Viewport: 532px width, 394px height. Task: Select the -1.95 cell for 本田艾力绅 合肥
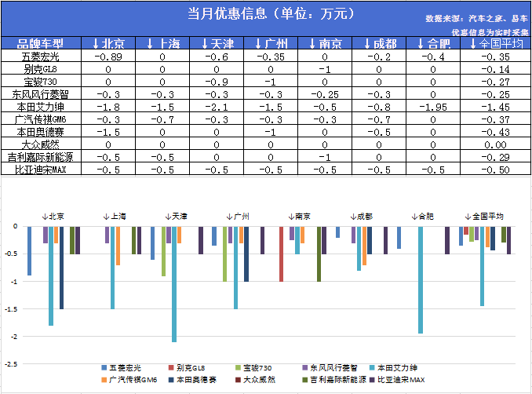coord(433,107)
